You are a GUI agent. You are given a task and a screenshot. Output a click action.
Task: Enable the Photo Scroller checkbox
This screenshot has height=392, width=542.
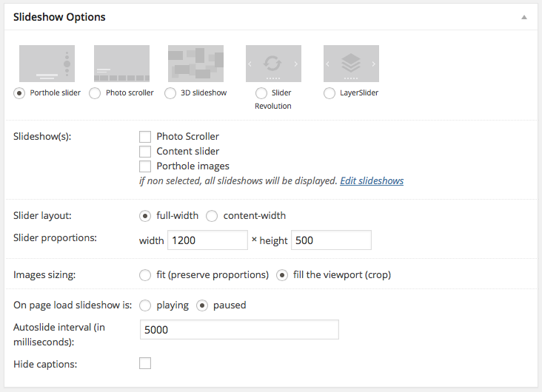145,137
